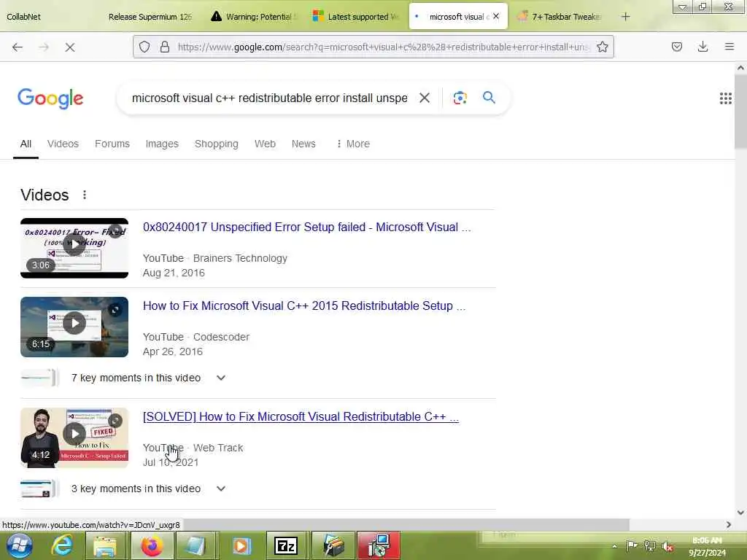Stop loading the page
Viewport: 747px width, 560px height.
70,47
